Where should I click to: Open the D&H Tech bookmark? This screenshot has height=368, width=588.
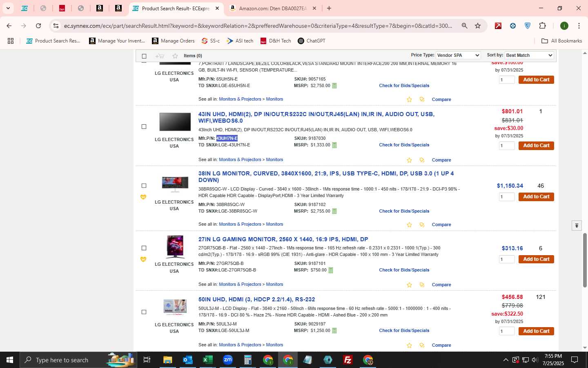coord(276,41)
